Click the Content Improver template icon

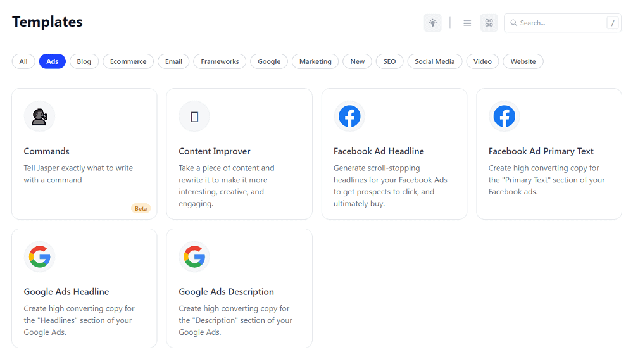194,116
